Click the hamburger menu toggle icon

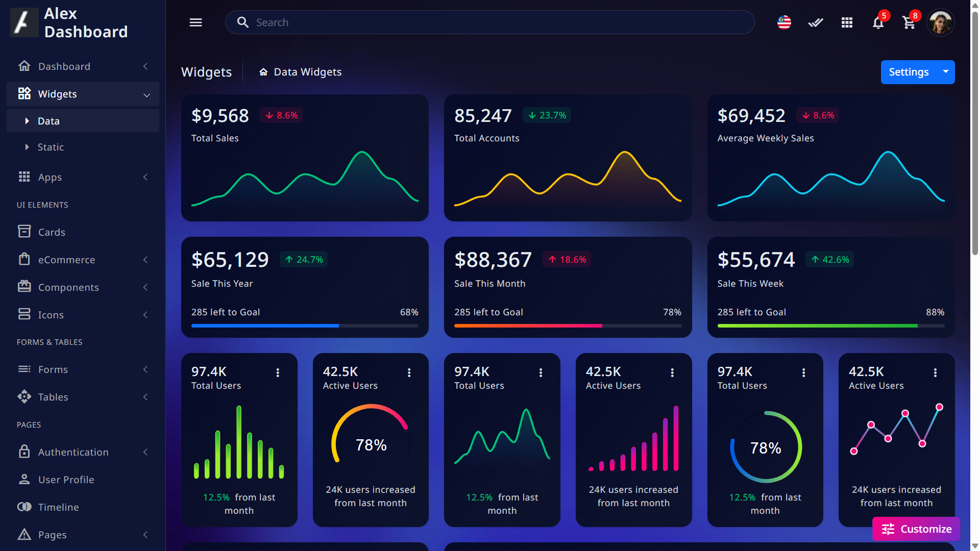click(x=195, y=22)
